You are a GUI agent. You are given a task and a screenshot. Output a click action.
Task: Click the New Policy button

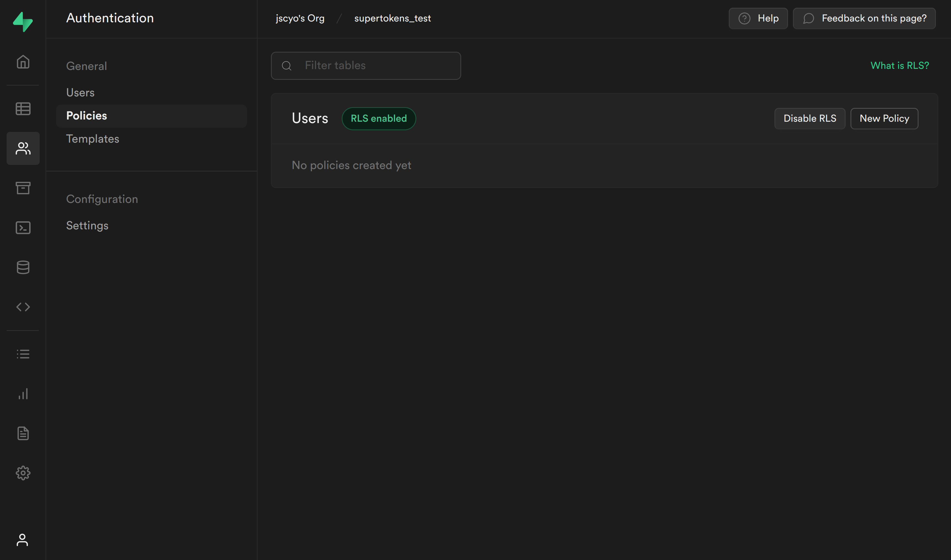(884, 118)
